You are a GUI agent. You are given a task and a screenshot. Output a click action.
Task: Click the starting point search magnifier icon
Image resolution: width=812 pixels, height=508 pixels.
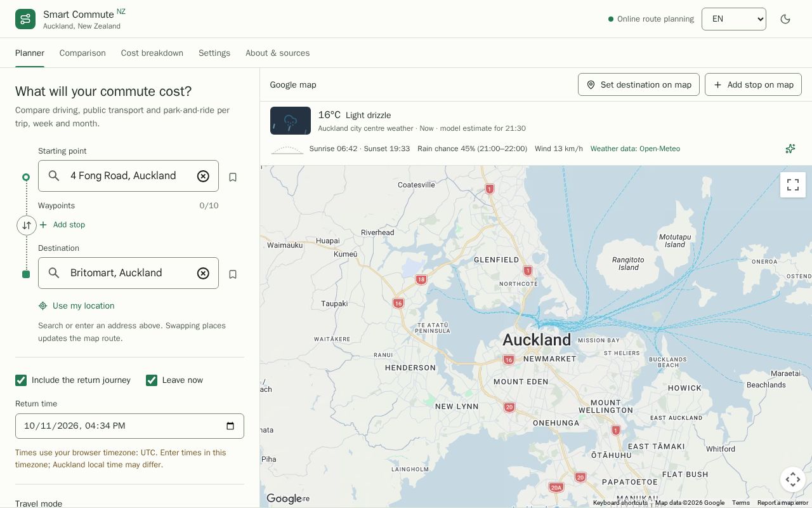[x=54, y=176]
